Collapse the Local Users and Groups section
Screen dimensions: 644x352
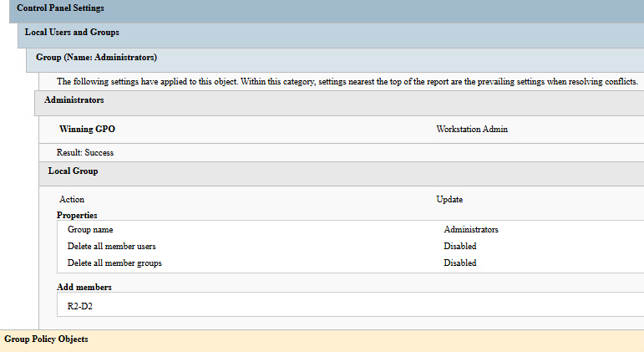coord(72,33)
